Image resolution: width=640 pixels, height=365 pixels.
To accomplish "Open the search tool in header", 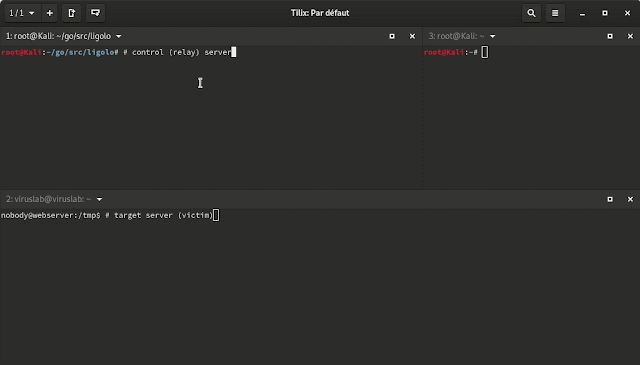I will [531, 13].
